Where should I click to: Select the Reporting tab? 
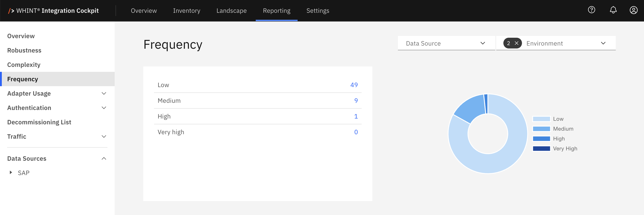[x=277, y=11]
